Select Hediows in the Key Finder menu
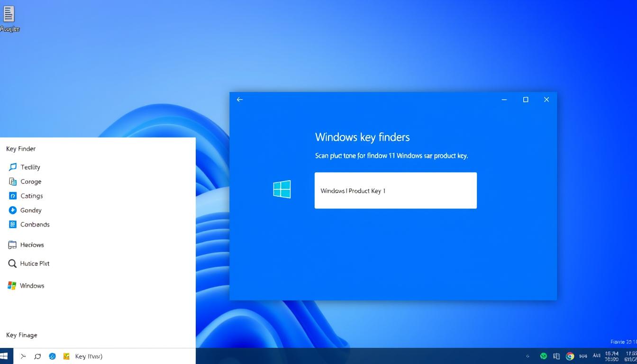 [27, 245]
